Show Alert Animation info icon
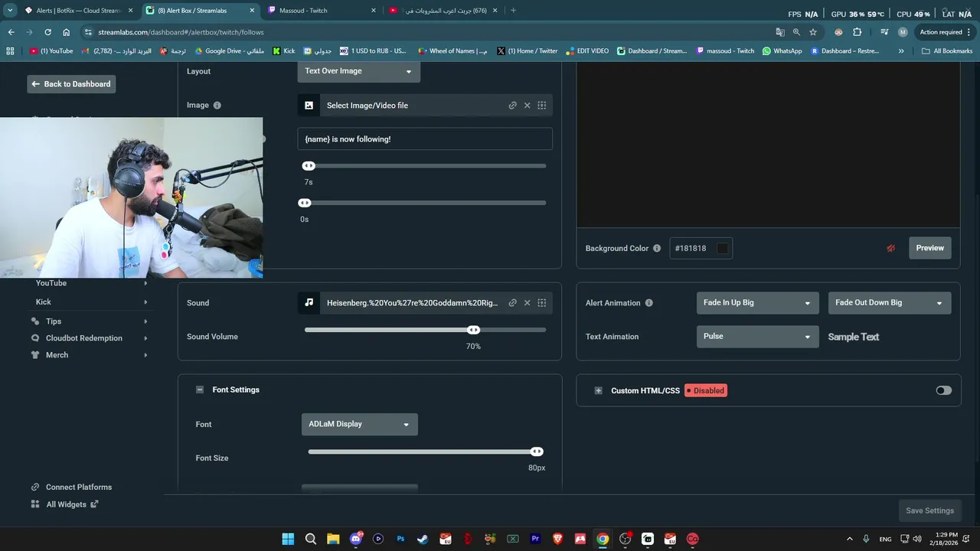 649,303
